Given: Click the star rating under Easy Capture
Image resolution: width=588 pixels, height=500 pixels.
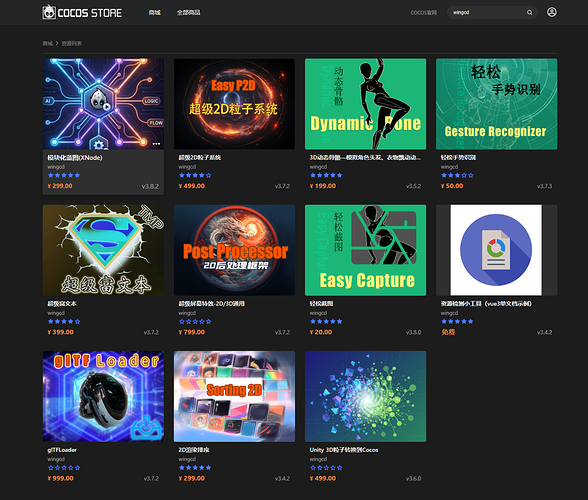Looking at the screenshot, I should pos(326,321).
